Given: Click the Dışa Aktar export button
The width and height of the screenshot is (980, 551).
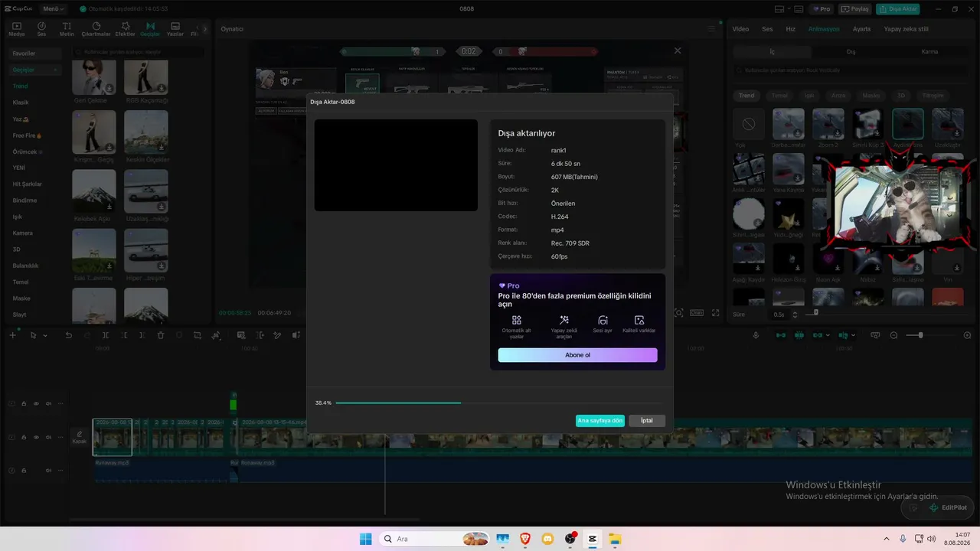Looking at the screenshot, I should [x=898, y=9].
